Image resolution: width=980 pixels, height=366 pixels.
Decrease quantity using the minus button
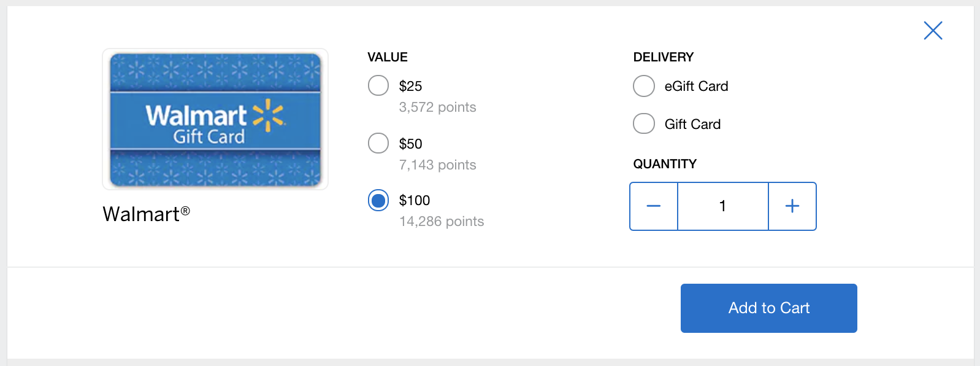tap(653, 206)
